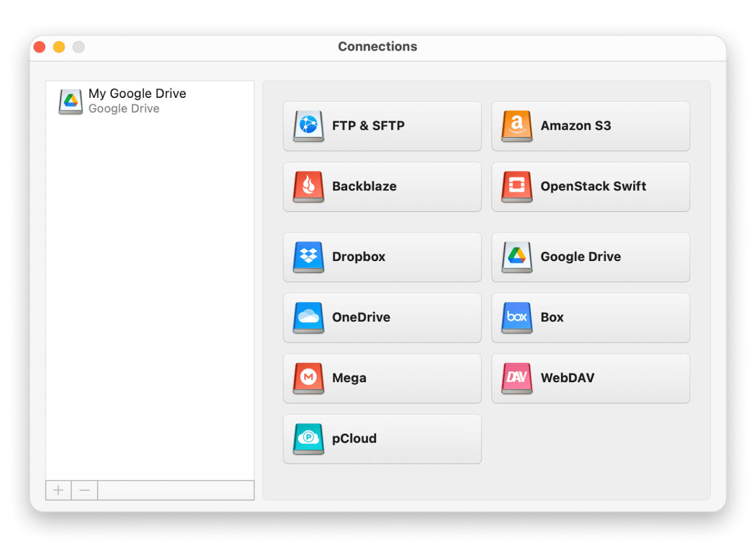Screen dimensions: 756x551
Task: Click the pCloud teal drive icon
Action: click(x=308, y=439)
